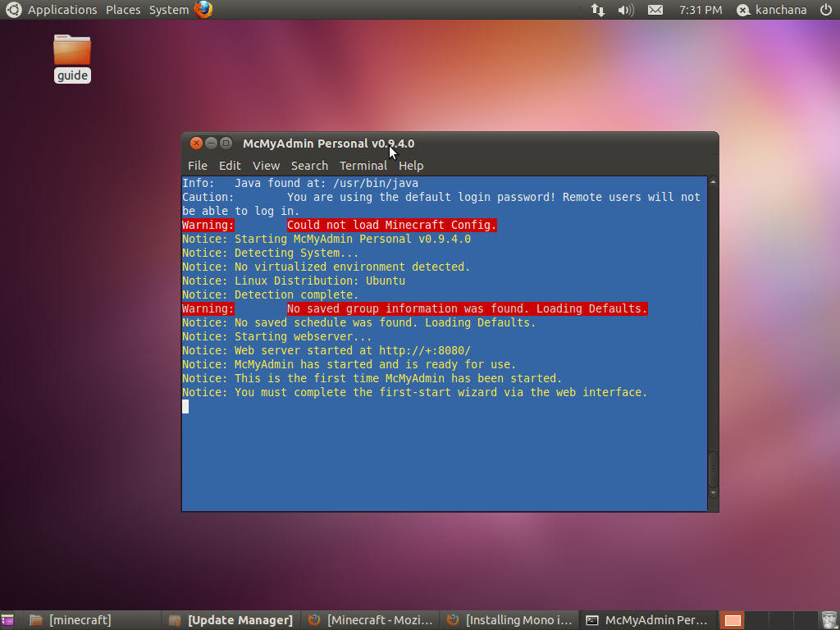Open the System menu
The height and width of the screenshot is (630, 840).
pos(169,10)
